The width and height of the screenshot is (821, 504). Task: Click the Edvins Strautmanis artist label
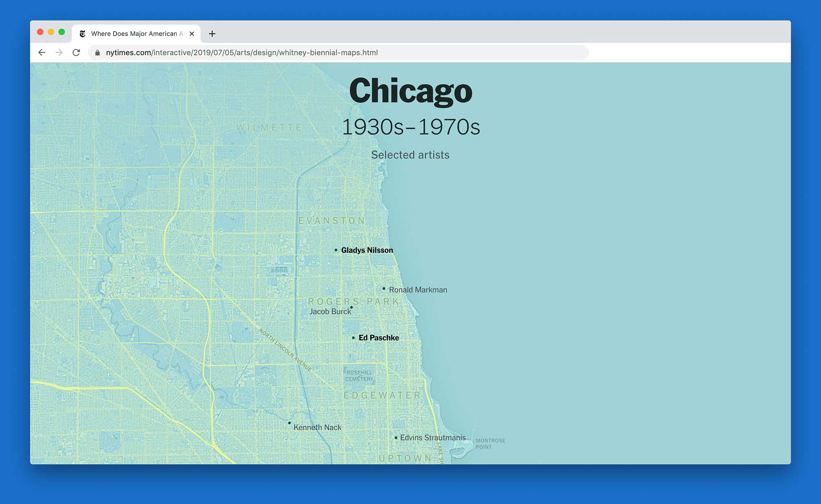(x=433, y=438)
